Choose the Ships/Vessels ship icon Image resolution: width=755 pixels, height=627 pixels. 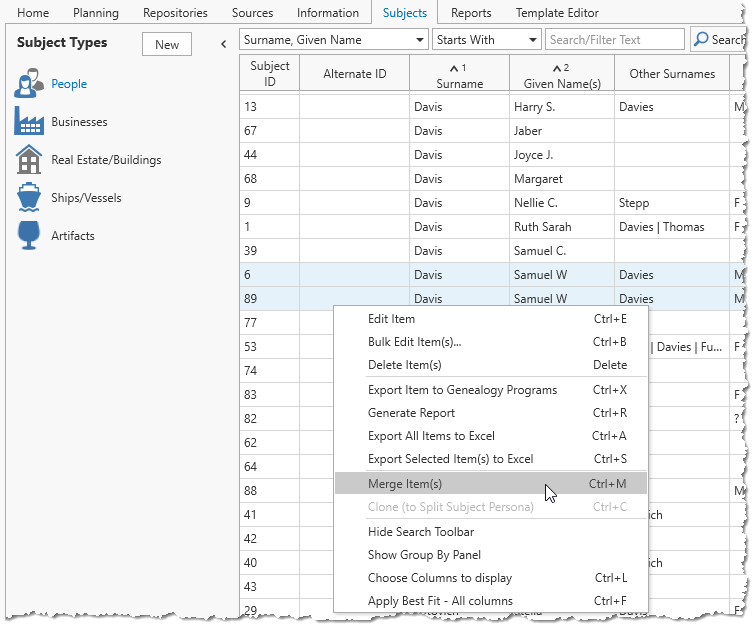[29, 198]
